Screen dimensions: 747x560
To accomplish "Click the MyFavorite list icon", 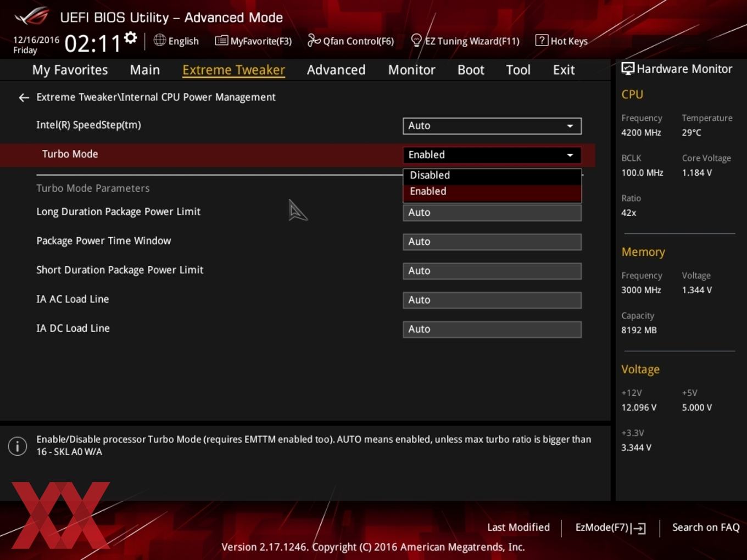I will [x=221, y=41].
